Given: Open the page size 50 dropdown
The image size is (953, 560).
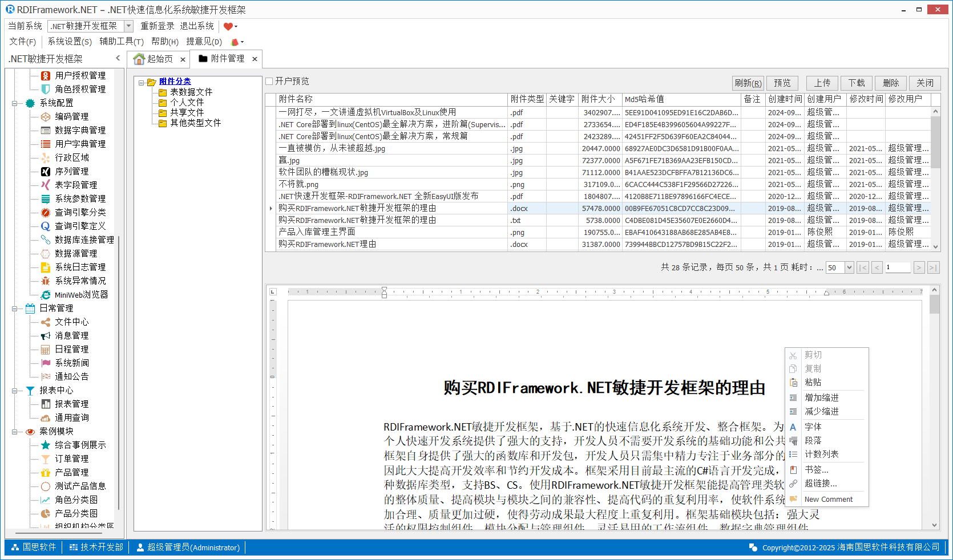Looking at the screenshot, I should click(849, 267).
